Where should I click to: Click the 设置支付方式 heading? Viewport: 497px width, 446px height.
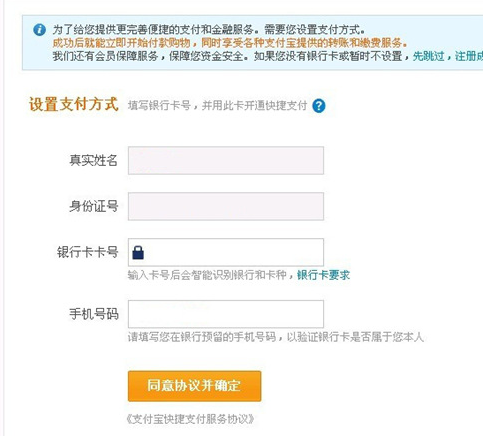pyautogui.click(x=73, y=104)
